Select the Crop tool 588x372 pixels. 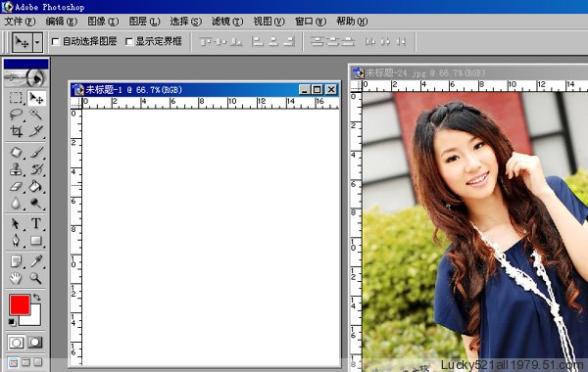pyautogui.click(x=16, y=131)
